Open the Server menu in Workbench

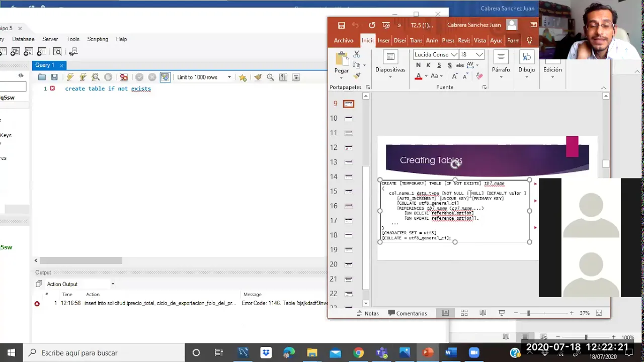[x=50, y=39]
